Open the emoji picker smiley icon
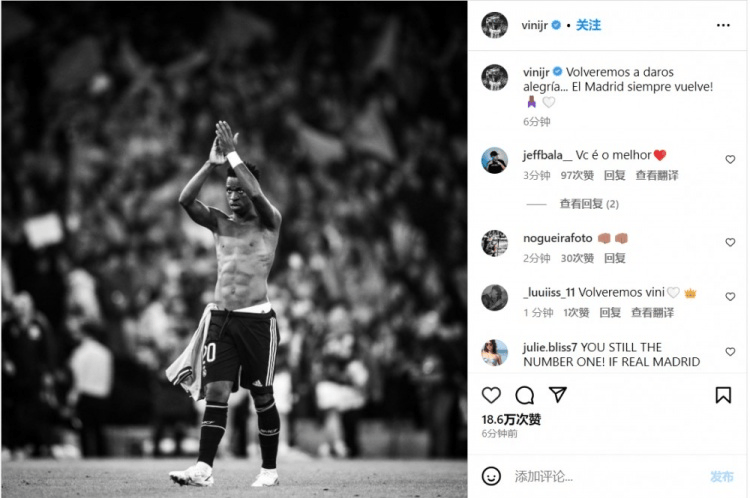Screen dimensions: 750x498 tap(491, 476)
